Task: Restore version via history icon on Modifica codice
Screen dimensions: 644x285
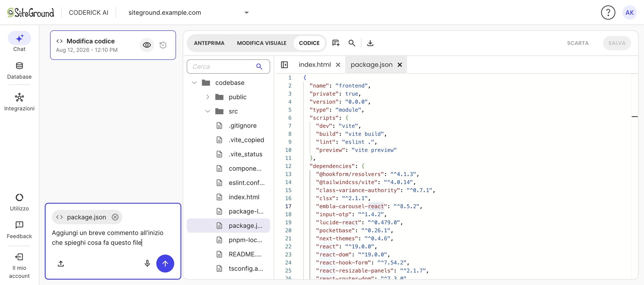Action: click(163, 45)
